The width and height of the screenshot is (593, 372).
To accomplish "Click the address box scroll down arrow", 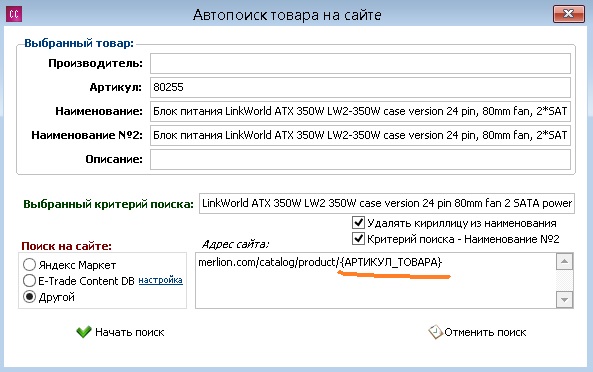I will pos(564,300).
